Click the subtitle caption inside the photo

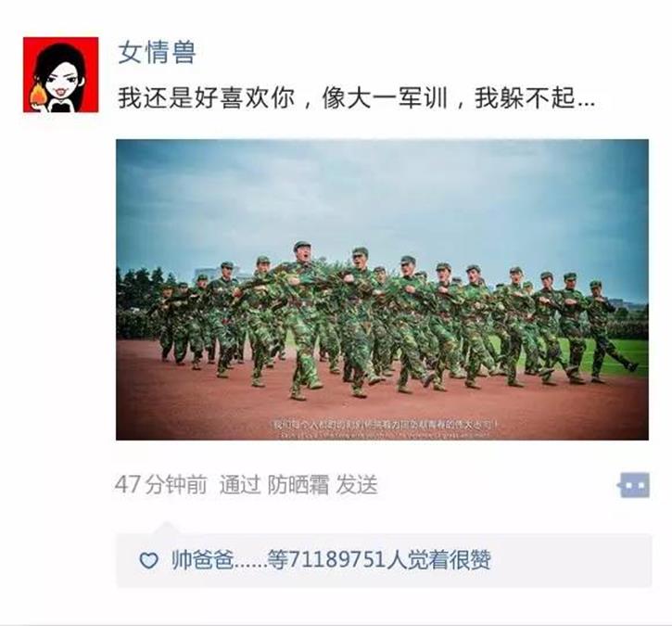point(385,426)
